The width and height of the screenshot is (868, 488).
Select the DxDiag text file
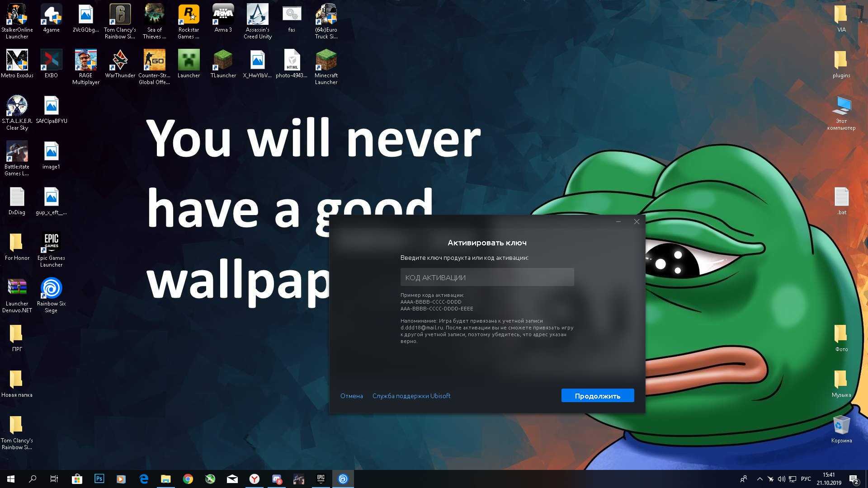point(17,201)
